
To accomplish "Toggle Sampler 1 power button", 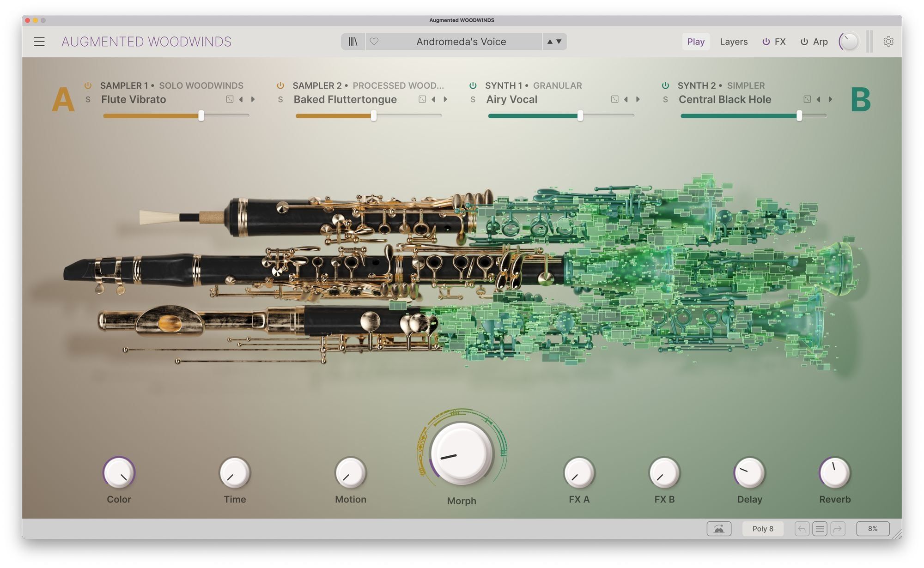I will coord(88,85).
